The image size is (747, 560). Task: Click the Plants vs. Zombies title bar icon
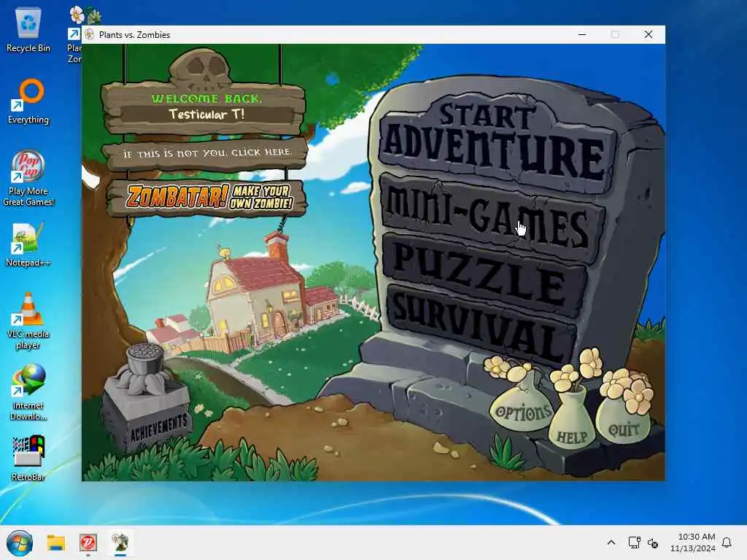[90, 34]
